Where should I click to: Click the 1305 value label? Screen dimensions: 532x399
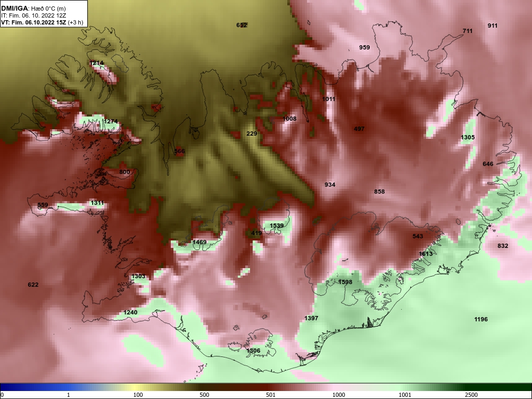click(x=468, y=137)
